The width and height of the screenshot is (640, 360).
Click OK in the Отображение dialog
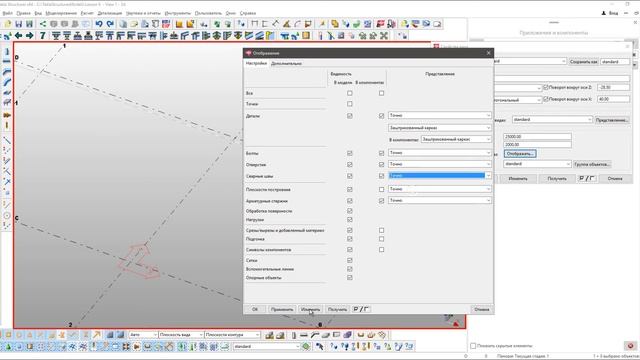tap(255, 309)
